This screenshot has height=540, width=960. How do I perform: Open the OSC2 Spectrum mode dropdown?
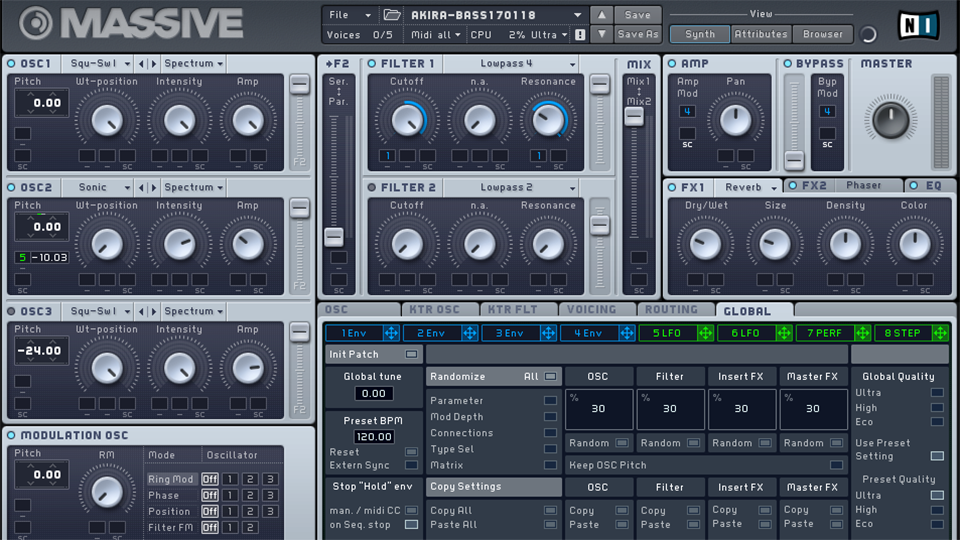193,187
